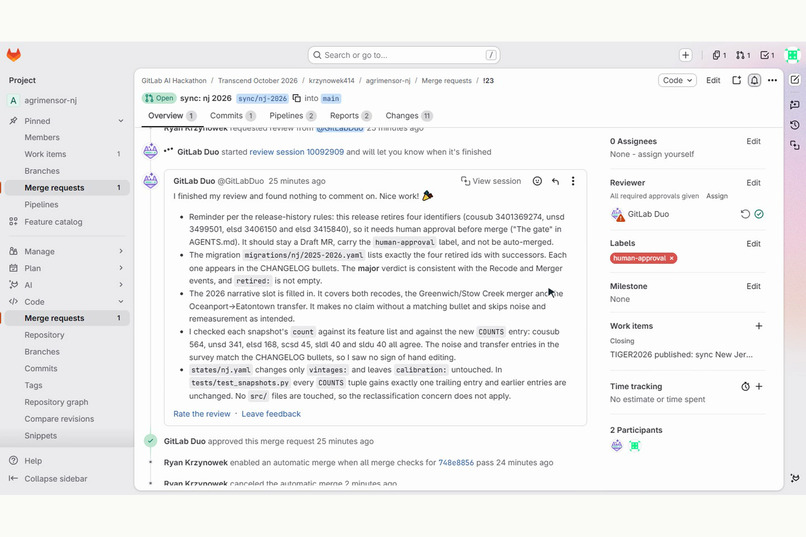Screen dimensions: 806x537
Task: Open the Code dropdown button
Action: (677, 80)
